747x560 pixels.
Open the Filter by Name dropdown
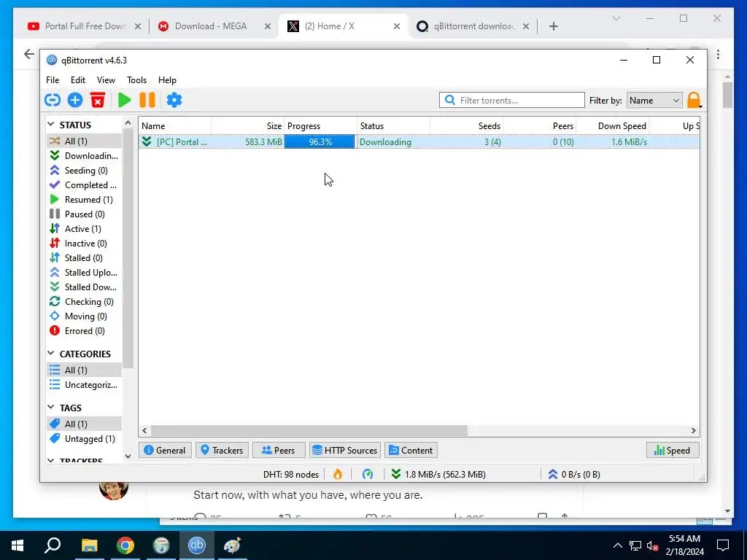tap(654, 101)
